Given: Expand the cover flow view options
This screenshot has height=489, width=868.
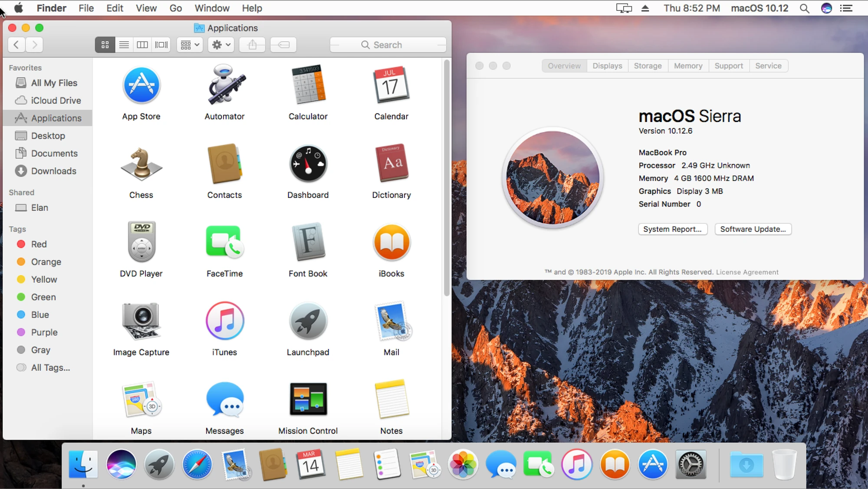Looking at the screenshot, I should click(x=161, y=44).
